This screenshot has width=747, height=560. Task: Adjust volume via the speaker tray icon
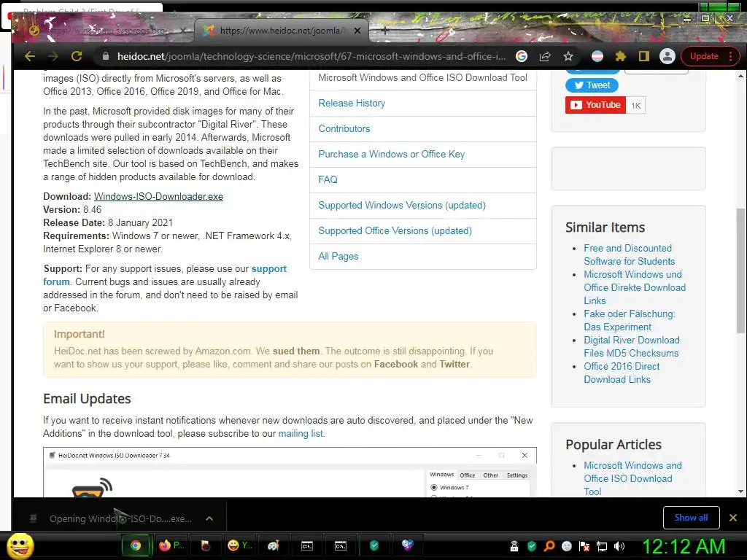(x=619, y=546)
